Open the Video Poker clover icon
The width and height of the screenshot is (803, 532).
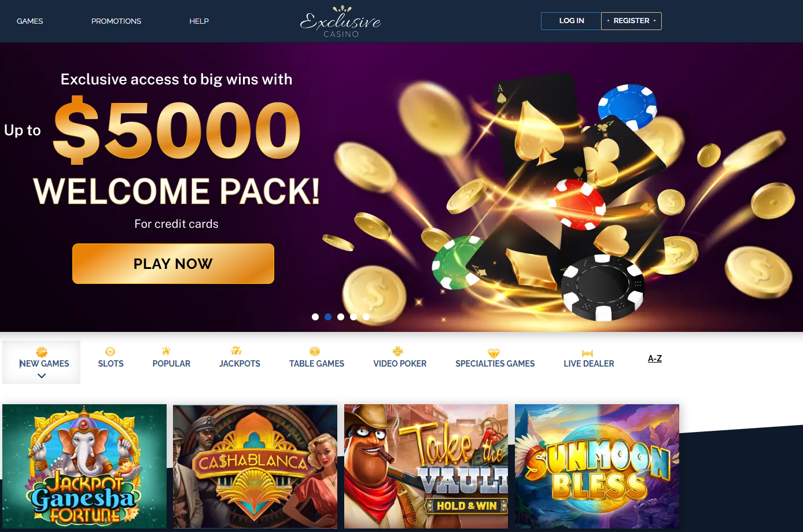tap(397, 351)
